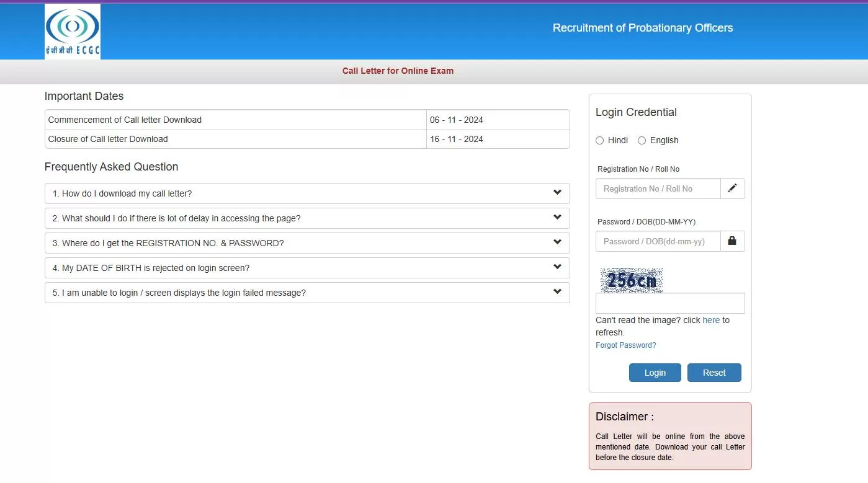868x483 pixels.
Task: Click the ECGC logo in the header
Action: tap(73, 32)
